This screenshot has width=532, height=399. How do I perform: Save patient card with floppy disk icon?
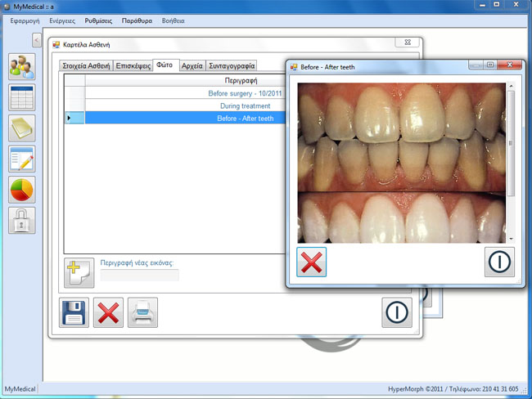click(x=74, y=313)
